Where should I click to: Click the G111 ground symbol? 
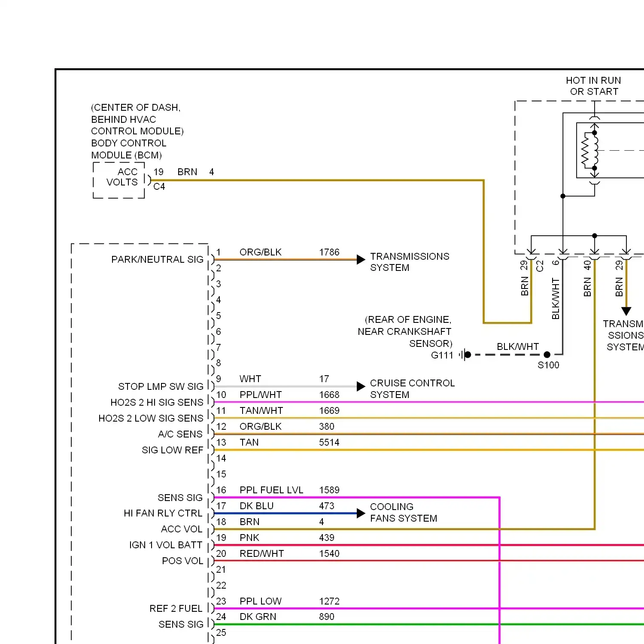[464, 355]
